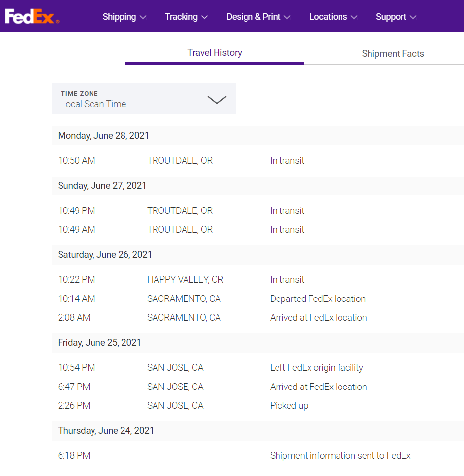Select Shipment information sent to FedEx row

[x=340, y=456]
